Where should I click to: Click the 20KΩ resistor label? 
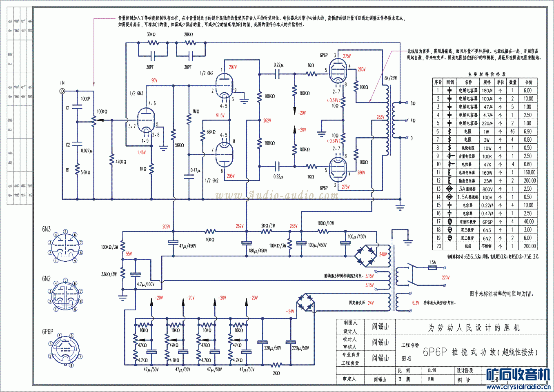click(x=188, y=35)
